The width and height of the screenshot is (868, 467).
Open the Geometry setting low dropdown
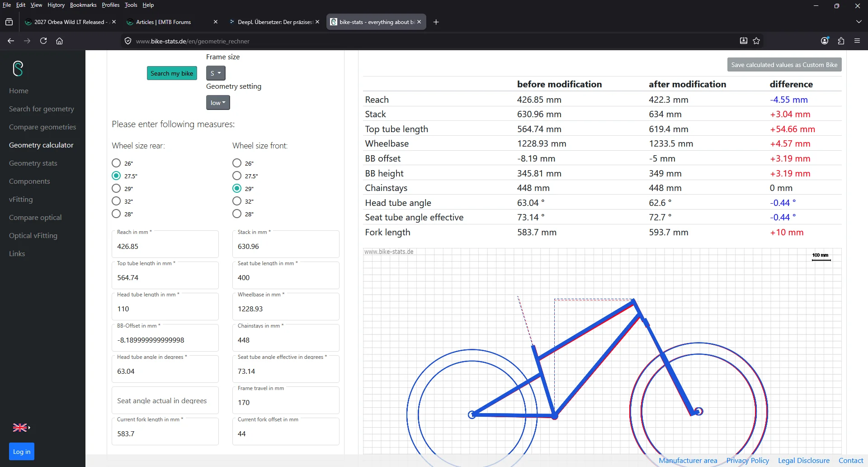click(x=218, y=103)
